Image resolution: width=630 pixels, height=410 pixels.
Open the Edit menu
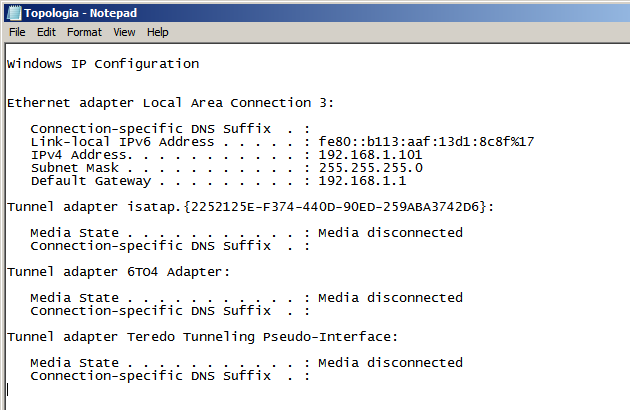pyautogui.click(x=46, y=32)
